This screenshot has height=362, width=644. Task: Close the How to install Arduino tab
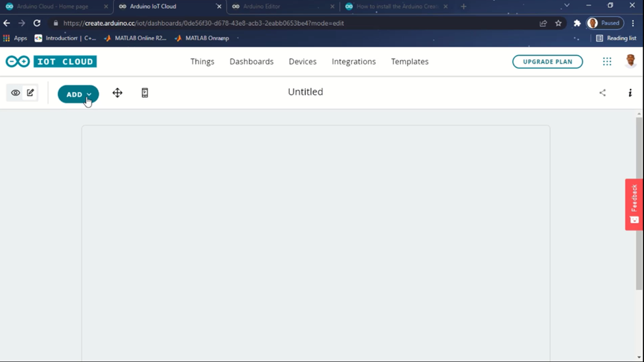[x=445, y=7]
